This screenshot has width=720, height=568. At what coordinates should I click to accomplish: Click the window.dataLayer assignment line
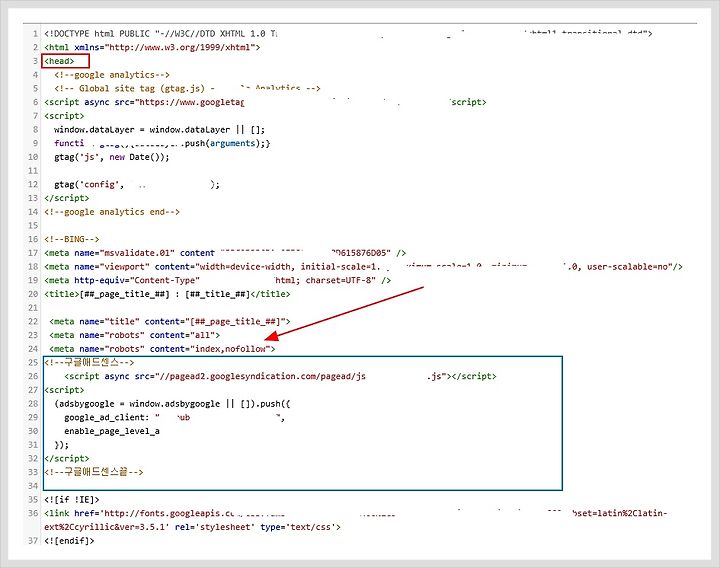[159, 129]
